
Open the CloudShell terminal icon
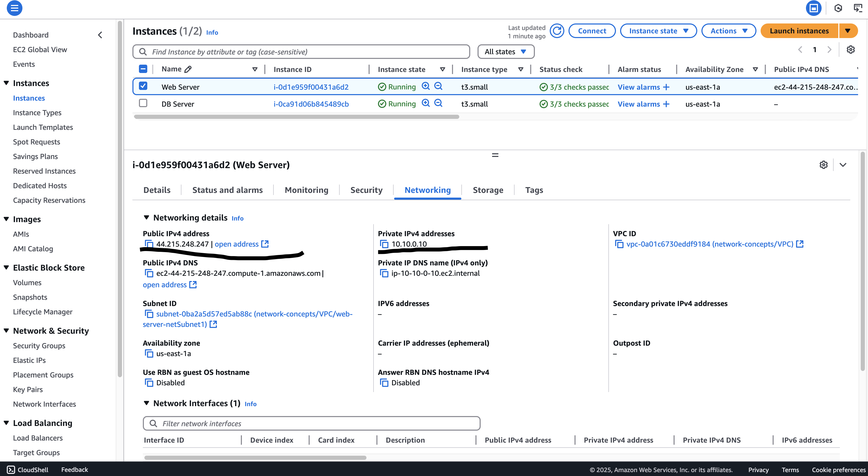click(x=11, y=469)
